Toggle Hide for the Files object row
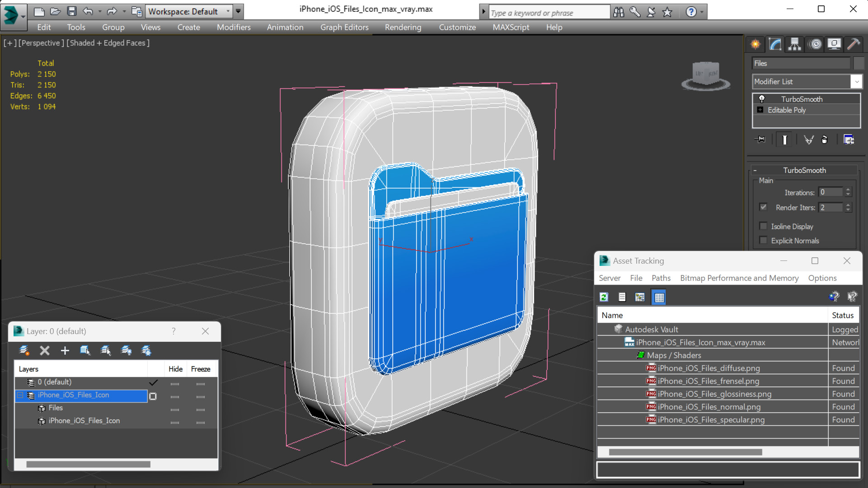 [175, 409]
